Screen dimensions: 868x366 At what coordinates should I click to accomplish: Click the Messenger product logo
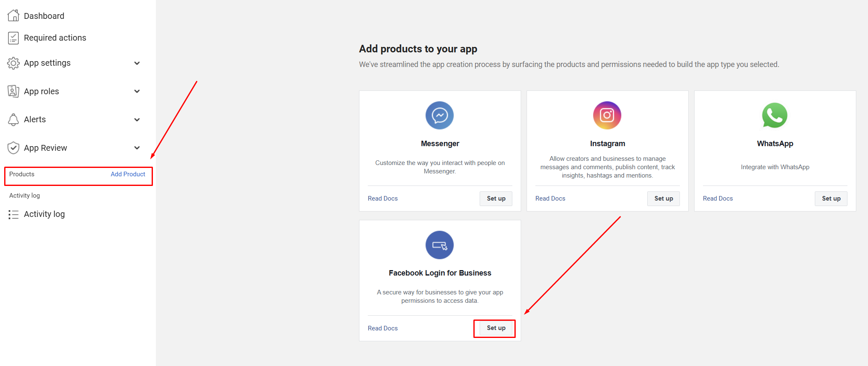[439, 116]
